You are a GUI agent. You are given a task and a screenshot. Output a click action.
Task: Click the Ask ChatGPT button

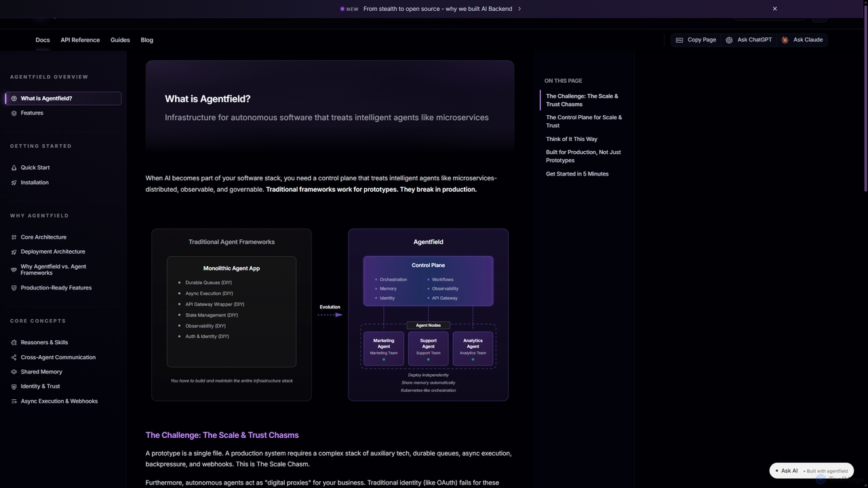[748, 40]
